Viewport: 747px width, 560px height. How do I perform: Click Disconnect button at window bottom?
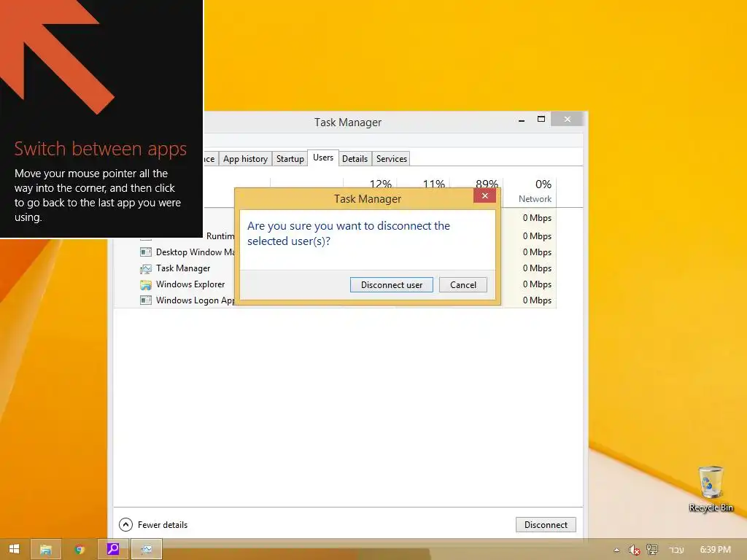tap(546, 525)
